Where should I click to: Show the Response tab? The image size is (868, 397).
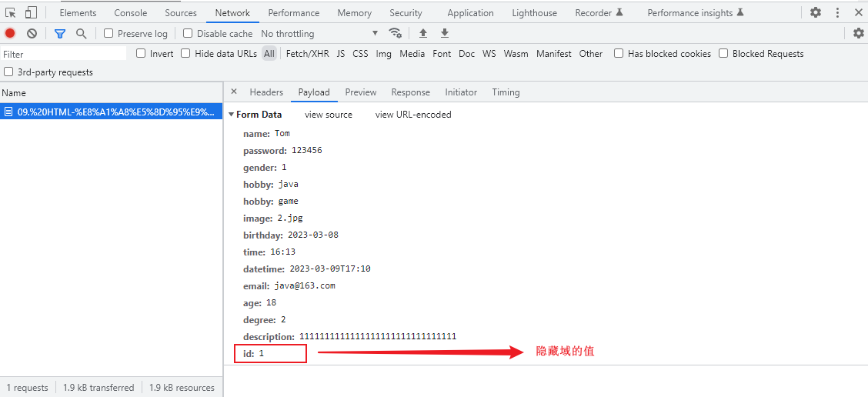(410, 92)
